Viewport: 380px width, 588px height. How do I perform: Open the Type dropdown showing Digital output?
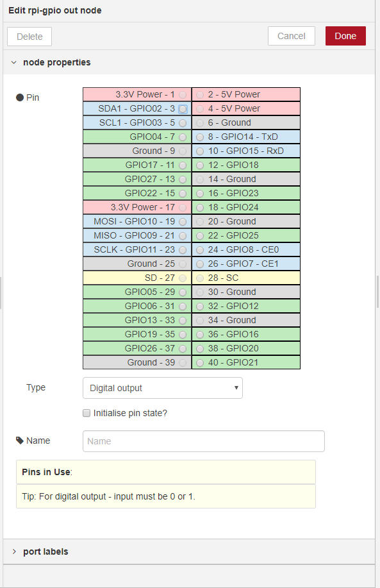[x=162, y=388]
